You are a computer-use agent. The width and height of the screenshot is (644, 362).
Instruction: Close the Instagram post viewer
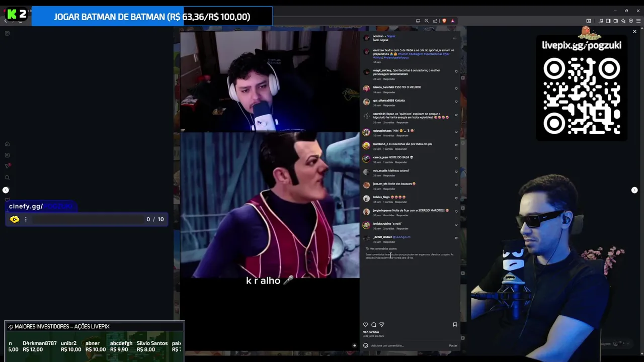634,32
